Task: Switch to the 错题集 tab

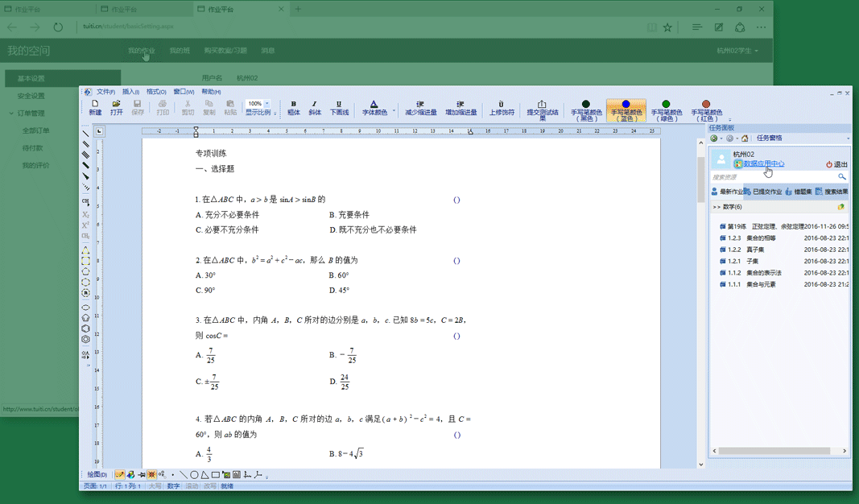Action: click(x=799, y=192)
